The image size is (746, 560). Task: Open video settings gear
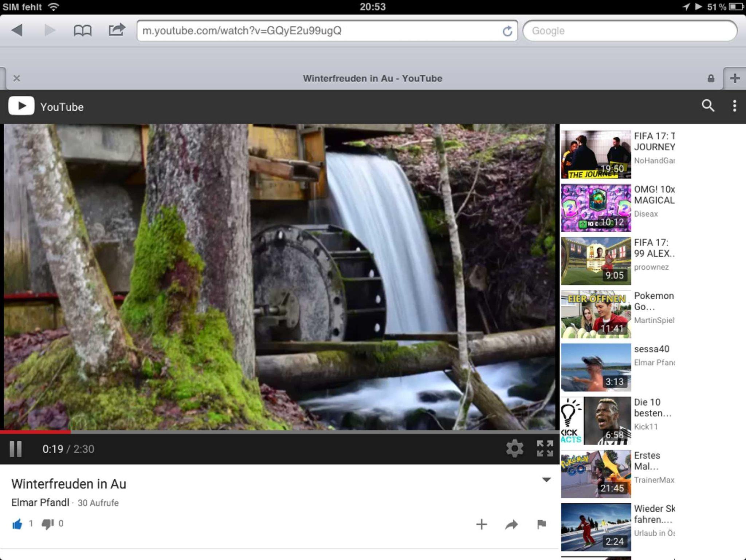(514, 448)
